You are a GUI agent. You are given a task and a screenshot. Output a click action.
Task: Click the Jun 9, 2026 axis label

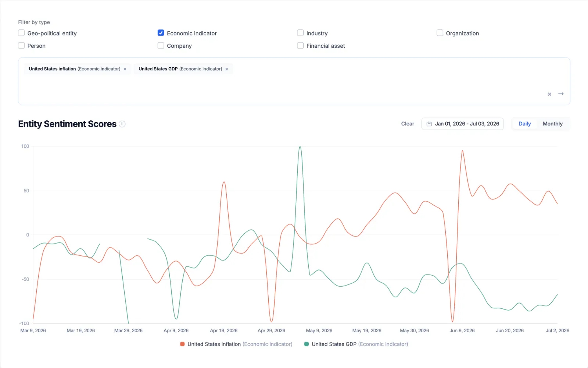click(462, 330)
